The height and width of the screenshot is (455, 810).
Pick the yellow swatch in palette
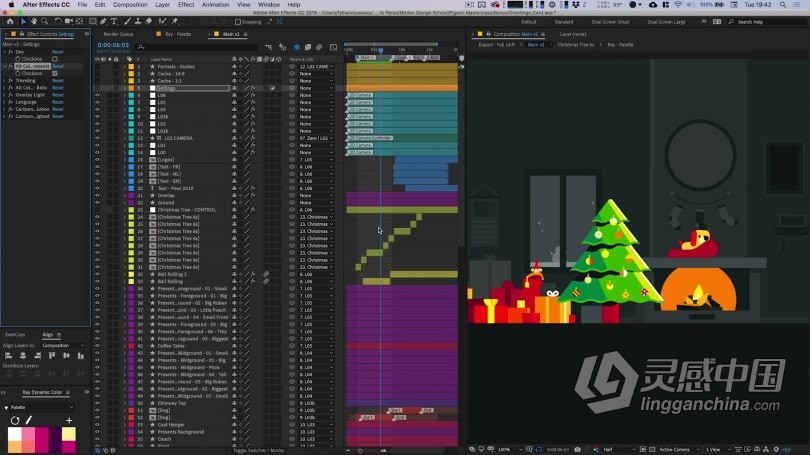pyautogui.click(x=69, y=434)
